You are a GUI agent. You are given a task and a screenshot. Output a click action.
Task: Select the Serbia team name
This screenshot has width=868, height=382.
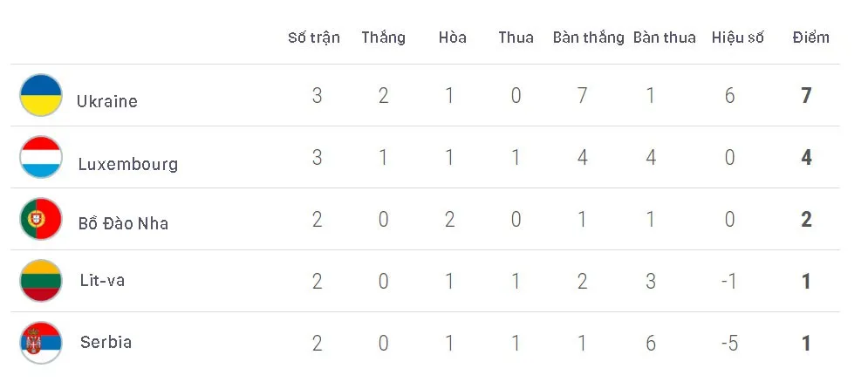(x=106, y=342)
